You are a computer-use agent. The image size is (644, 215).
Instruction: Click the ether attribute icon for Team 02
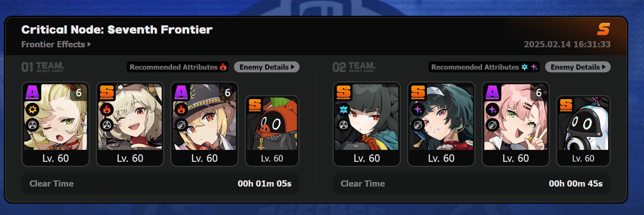[534, 67]
